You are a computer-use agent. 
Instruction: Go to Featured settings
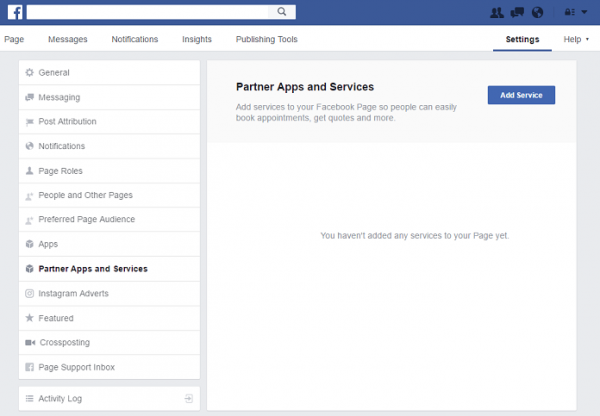(109, 318)
